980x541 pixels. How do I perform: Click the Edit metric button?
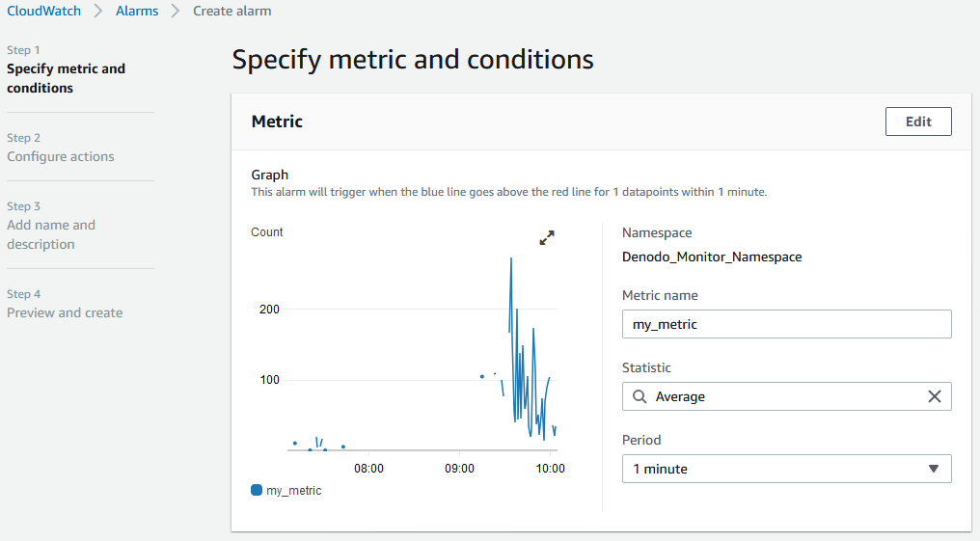tap(918, 122)
